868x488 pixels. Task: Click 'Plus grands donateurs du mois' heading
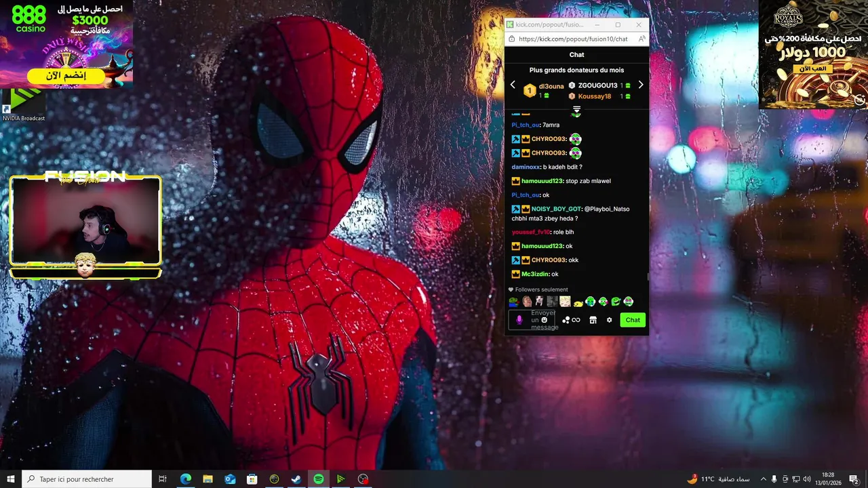(x=576, y=70)
